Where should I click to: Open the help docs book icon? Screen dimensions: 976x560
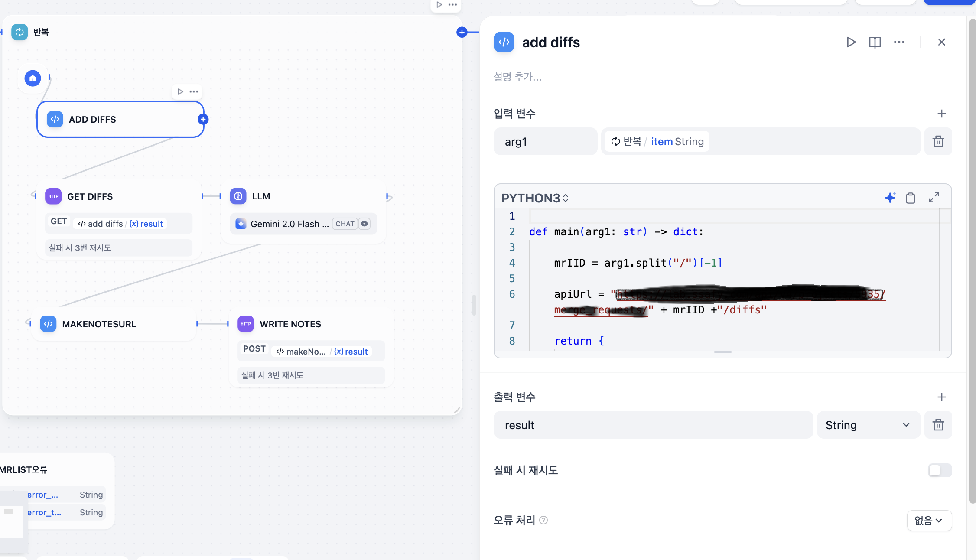875,42
